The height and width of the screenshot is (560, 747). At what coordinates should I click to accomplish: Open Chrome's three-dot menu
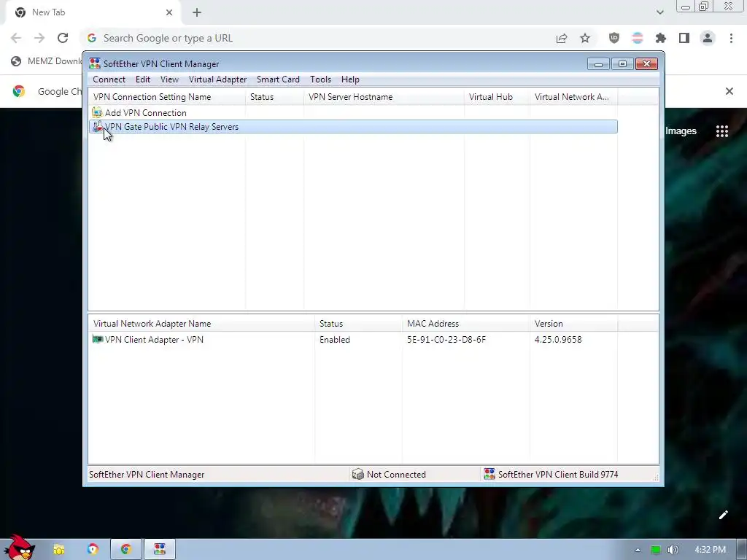(x=731, y=38)
